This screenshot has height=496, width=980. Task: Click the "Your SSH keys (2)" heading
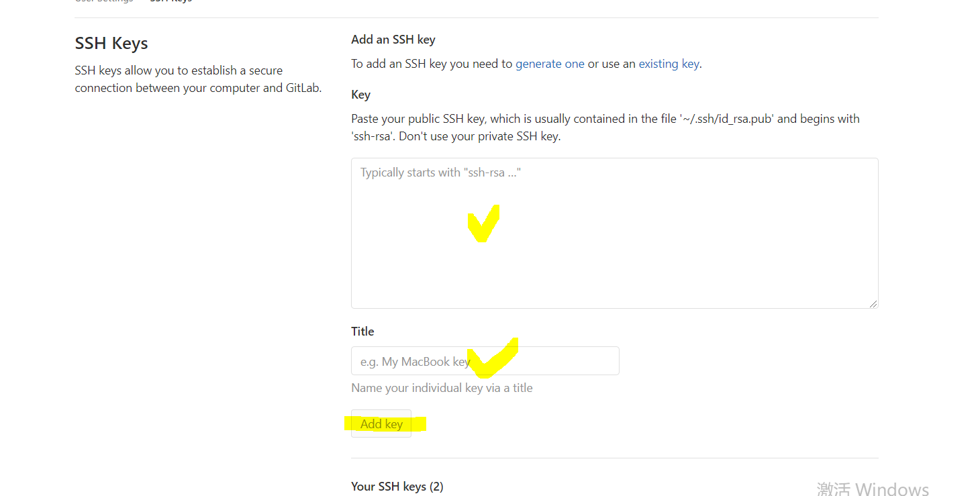(397, 486)
